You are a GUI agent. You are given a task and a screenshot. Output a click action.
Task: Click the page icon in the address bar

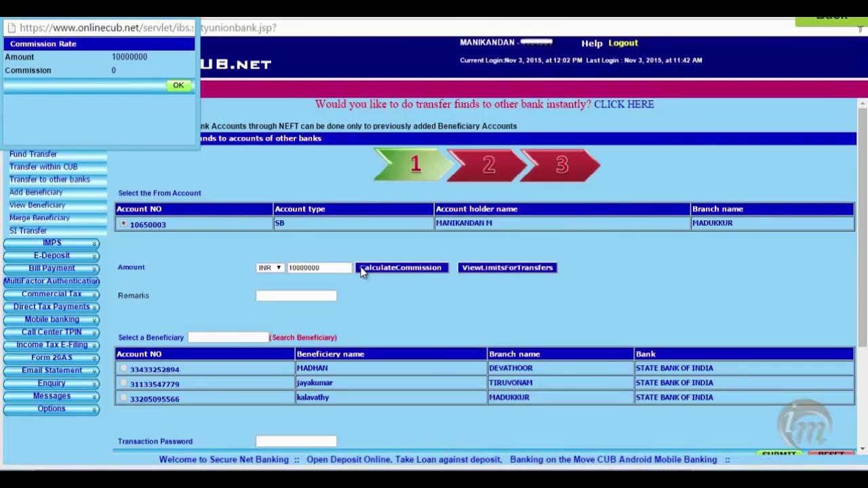(x=12, y=28)
